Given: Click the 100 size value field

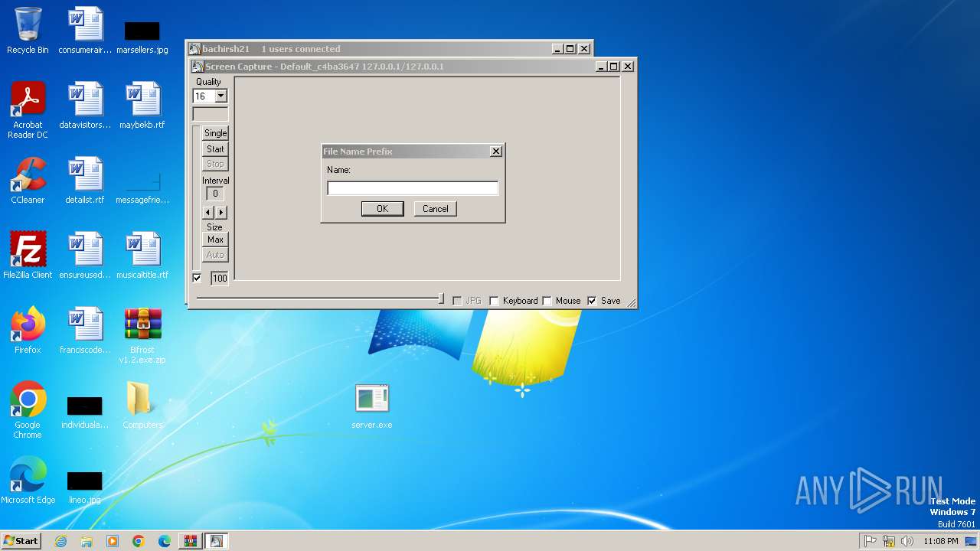Looking at the screenshot, I should pyautogui.click(x=220, y=279).
